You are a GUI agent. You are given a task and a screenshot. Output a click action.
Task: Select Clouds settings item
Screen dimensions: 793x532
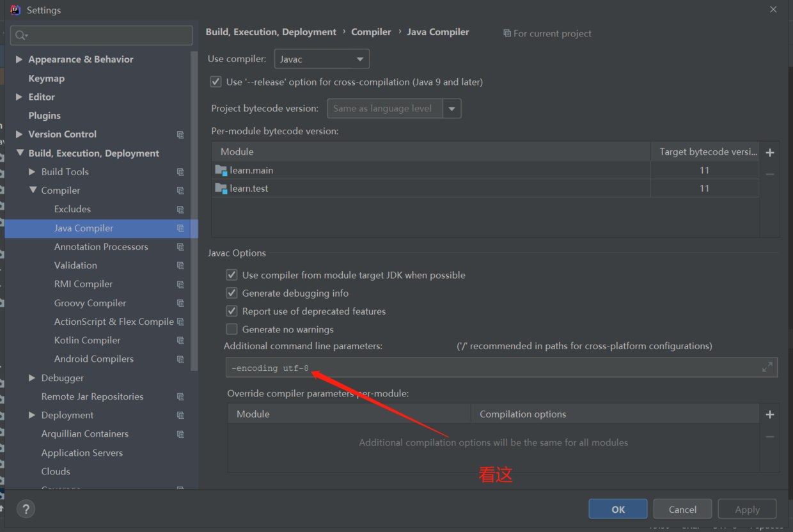click(x=56, y=471)
